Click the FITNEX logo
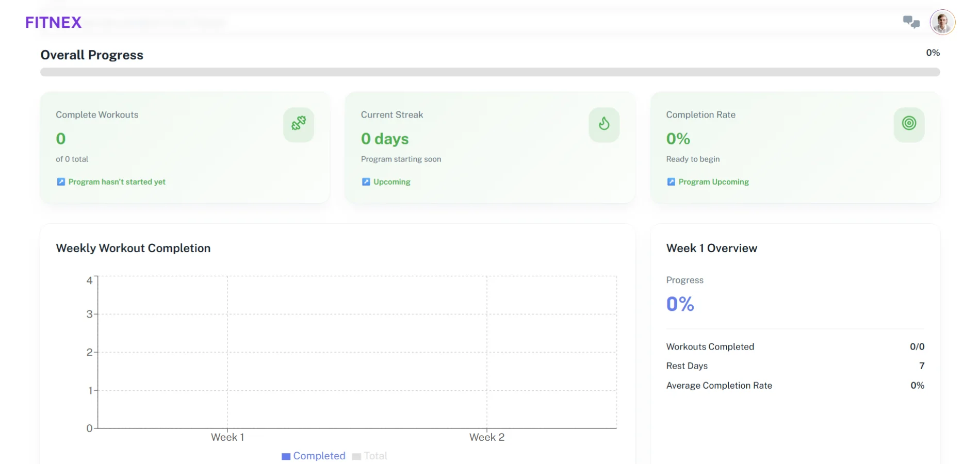Screen dimensions: 980x464 coord(53,23)
